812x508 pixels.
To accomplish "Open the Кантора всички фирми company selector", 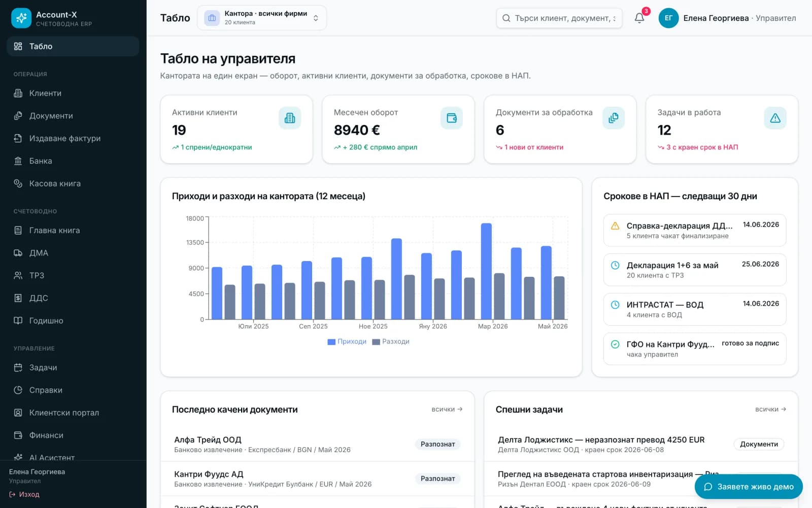I will pyautogui.click(x=262, y=18).
